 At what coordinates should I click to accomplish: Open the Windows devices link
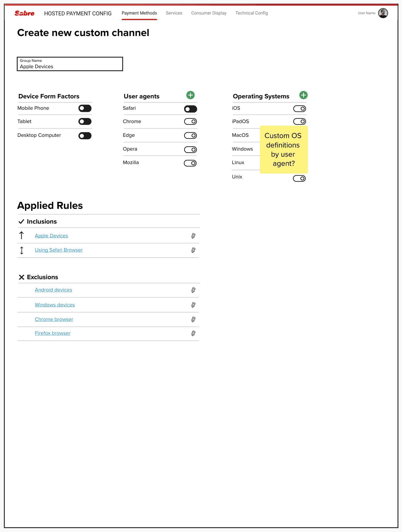coord(55,305)
